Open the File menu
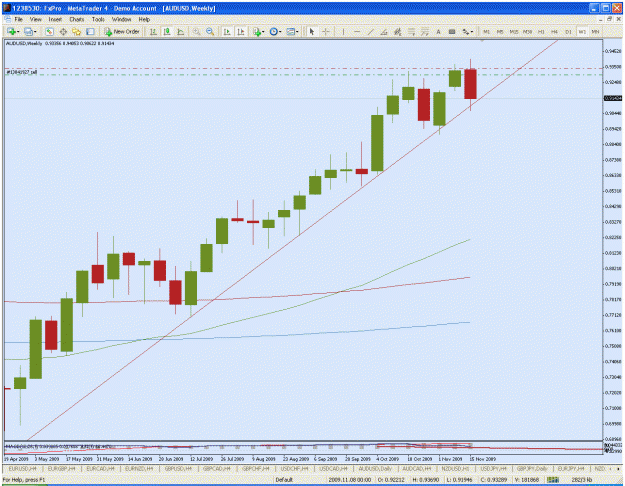This screenshot has width=625, height=486. (18, 19)
